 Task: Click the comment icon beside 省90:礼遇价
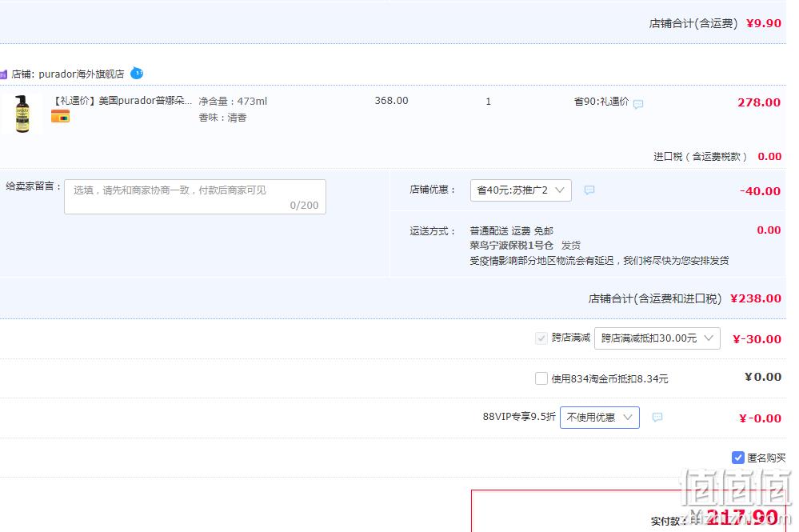pyautogui.click(x=638, y=104)
